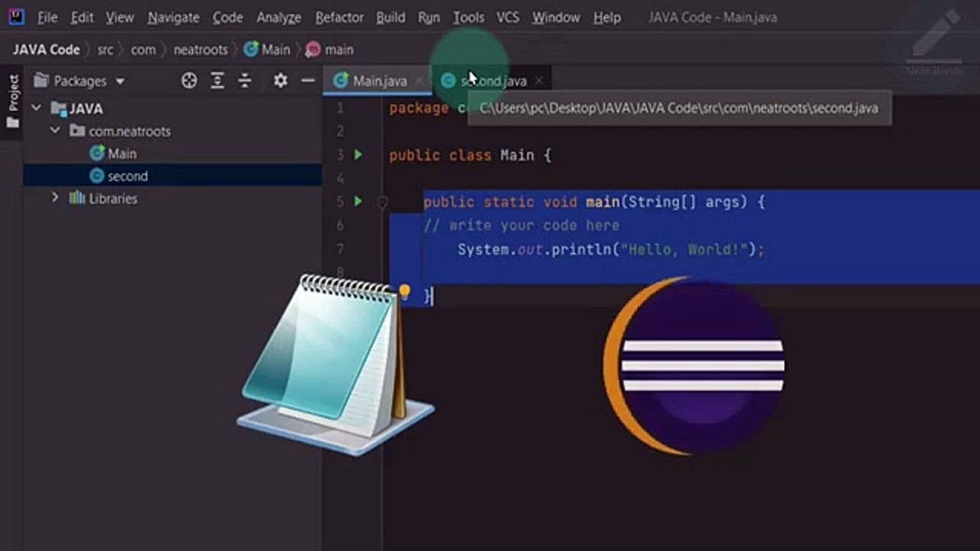980x551 pixels.
Task: Switch to second.java editor tab
Action: pos(493,81)
